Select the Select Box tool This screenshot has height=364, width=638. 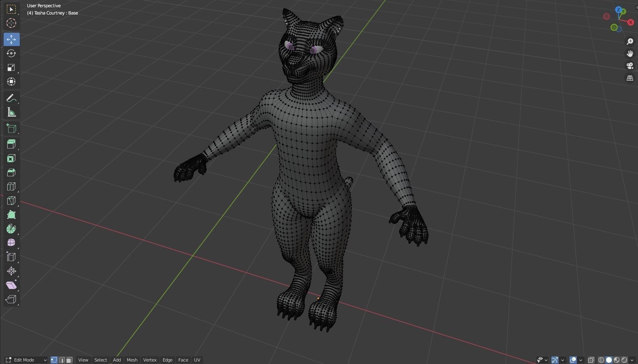(x=11, y=9)
